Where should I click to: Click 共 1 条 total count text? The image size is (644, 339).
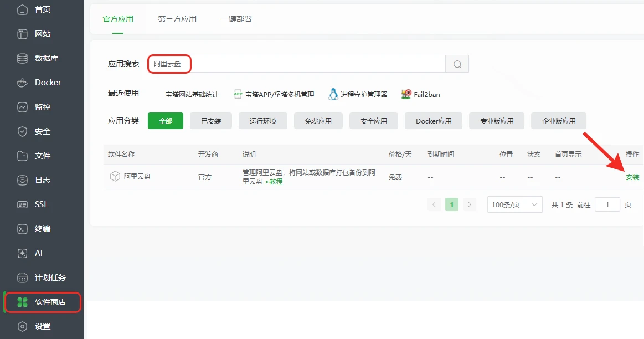[561, 204]
